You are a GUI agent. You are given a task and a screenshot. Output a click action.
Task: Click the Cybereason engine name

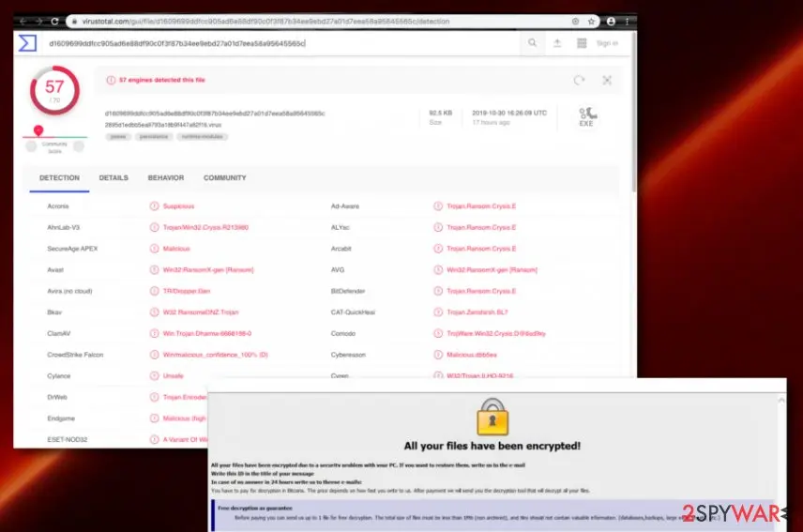(x=348, y=355)
